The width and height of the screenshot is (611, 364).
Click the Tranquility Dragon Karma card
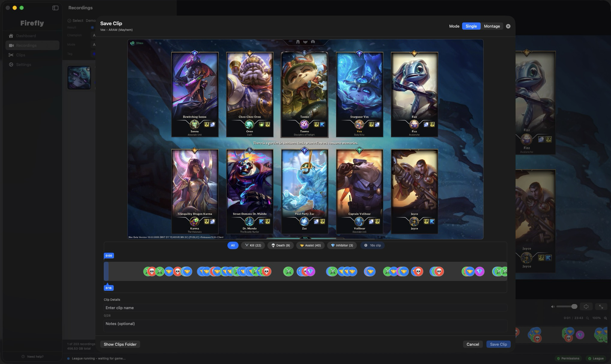click(195, 192)
